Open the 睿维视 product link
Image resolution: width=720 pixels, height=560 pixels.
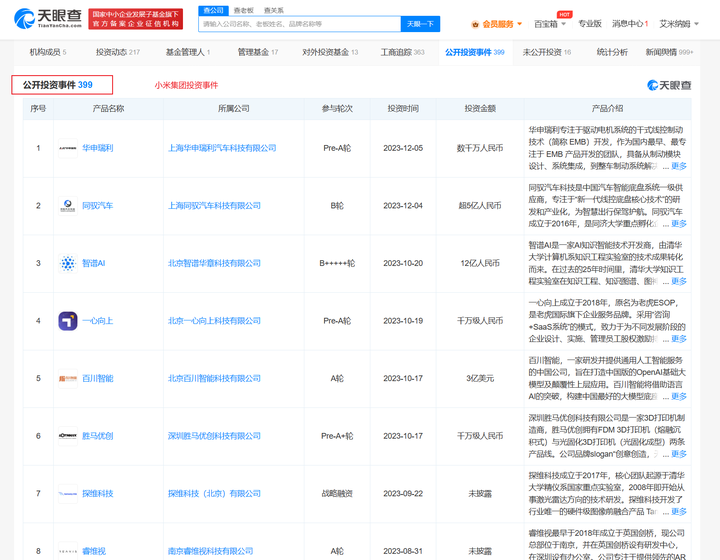click(x=94, y=551)
